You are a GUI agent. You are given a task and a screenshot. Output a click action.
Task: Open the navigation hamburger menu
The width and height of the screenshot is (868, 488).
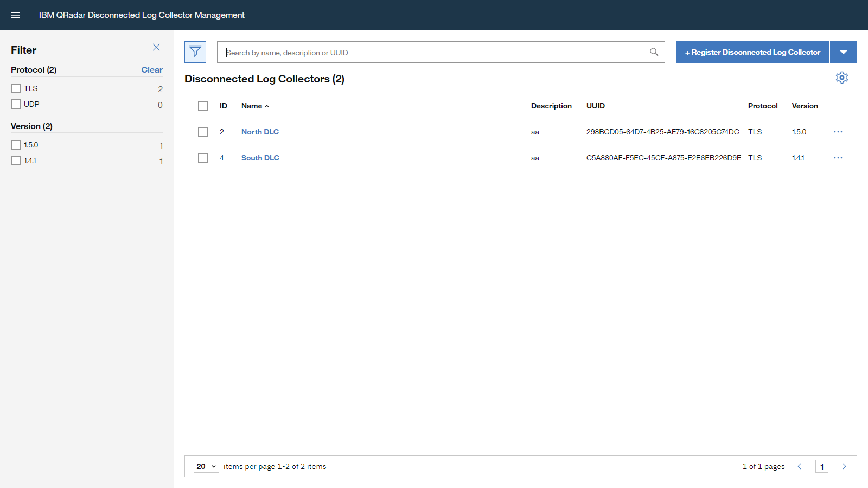(x=15, y=15)
